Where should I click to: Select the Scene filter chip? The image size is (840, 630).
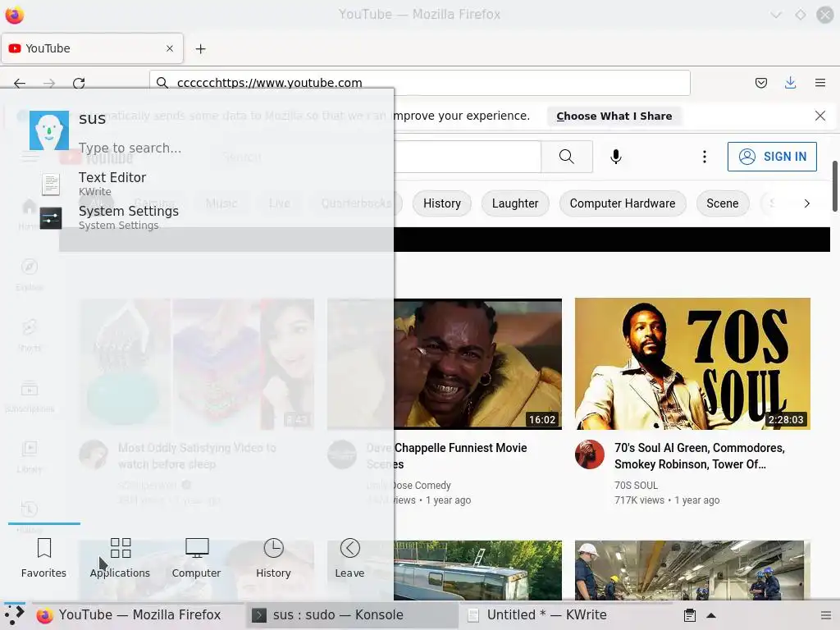(x=722, y=203)
